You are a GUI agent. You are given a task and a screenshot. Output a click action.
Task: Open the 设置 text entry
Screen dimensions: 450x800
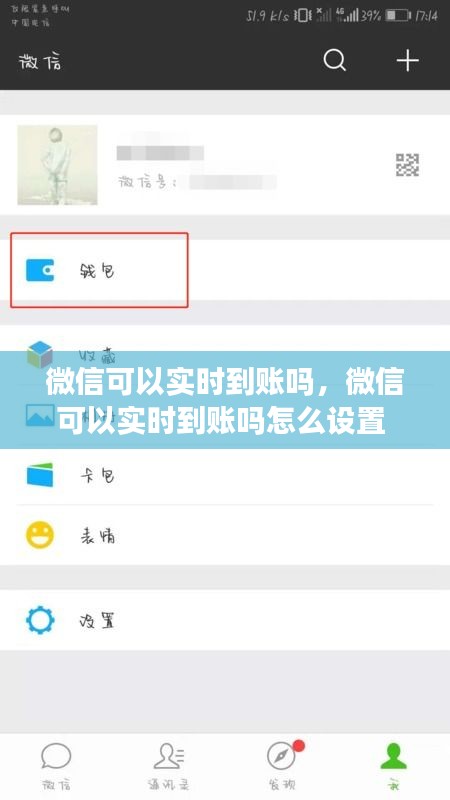coord(97,621)
